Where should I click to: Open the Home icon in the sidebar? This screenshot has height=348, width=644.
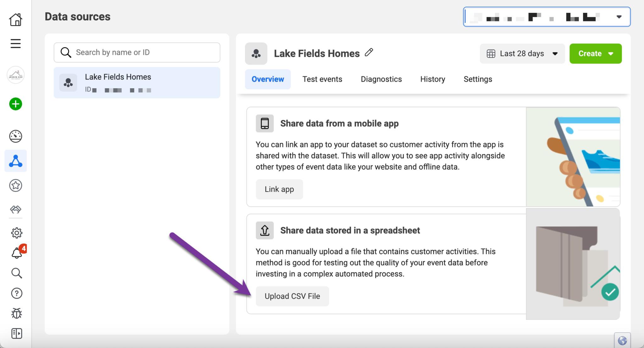click(15, 19)
